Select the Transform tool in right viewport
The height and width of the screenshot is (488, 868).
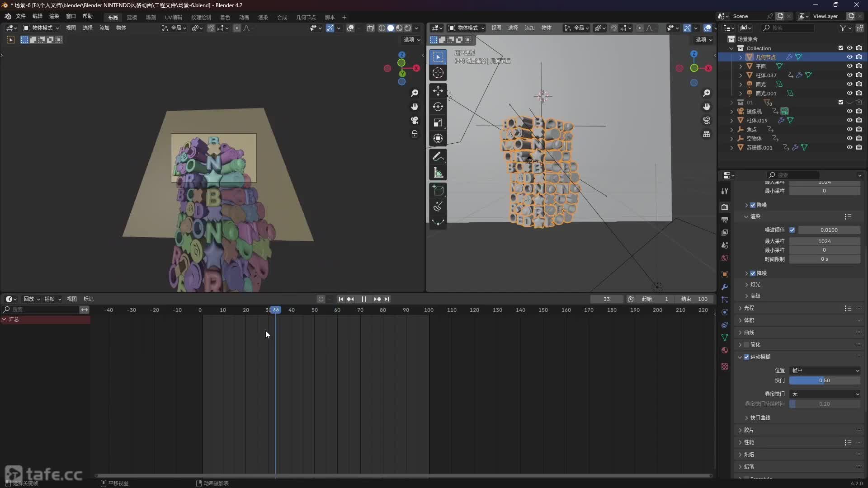(x=438, y=138)
